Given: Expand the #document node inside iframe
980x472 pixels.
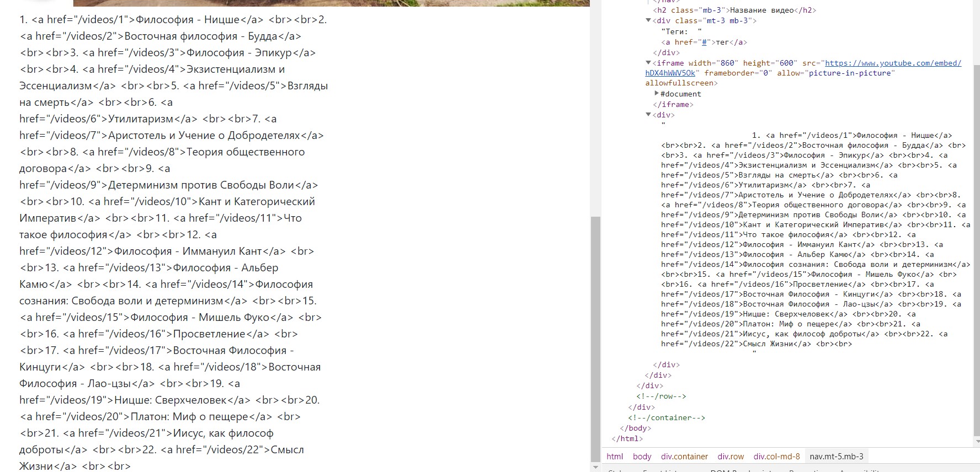Looking at the screenshot, I should coord(657,93).
